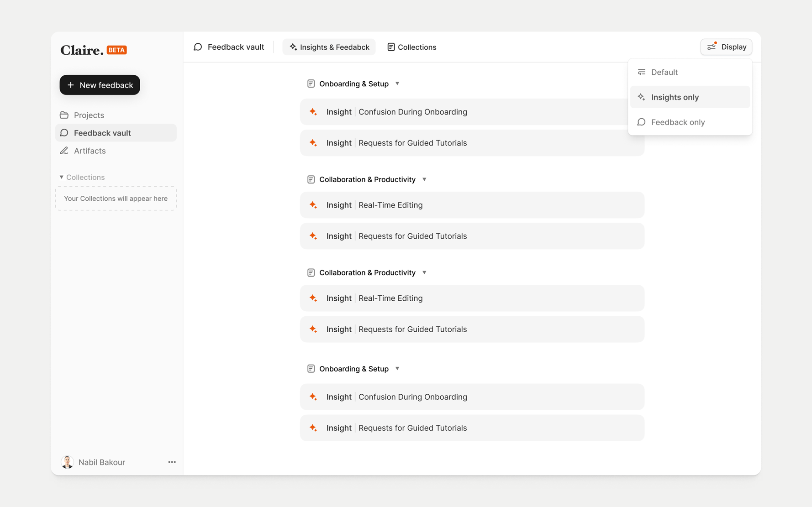Open the Display dropdown button

[726, 47]
